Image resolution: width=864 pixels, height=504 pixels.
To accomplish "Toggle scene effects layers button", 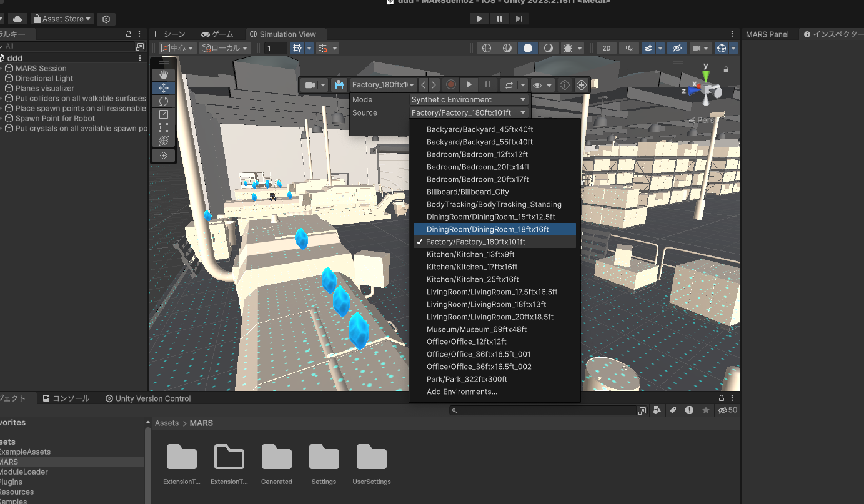I will coord(649,48).
